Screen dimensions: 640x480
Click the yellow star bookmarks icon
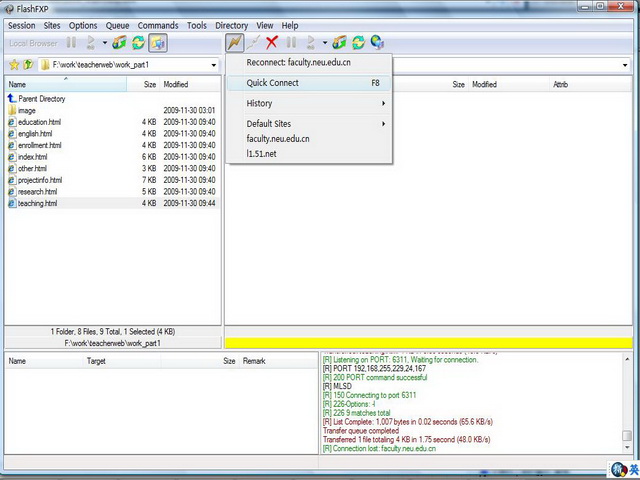coord(14,65)
